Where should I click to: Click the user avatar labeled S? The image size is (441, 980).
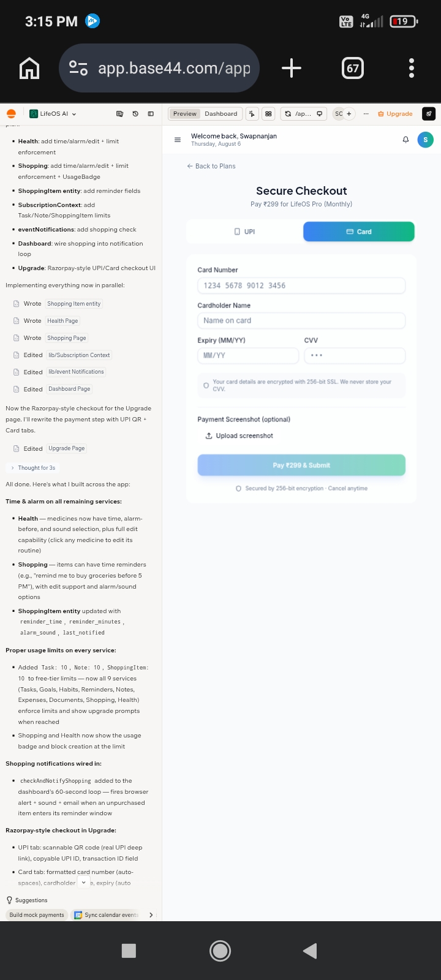(x=426, y=140)
